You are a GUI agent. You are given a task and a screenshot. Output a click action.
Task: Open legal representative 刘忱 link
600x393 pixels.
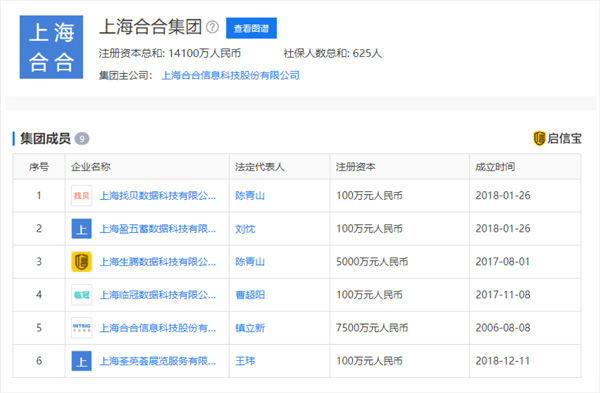pos(245,229)
